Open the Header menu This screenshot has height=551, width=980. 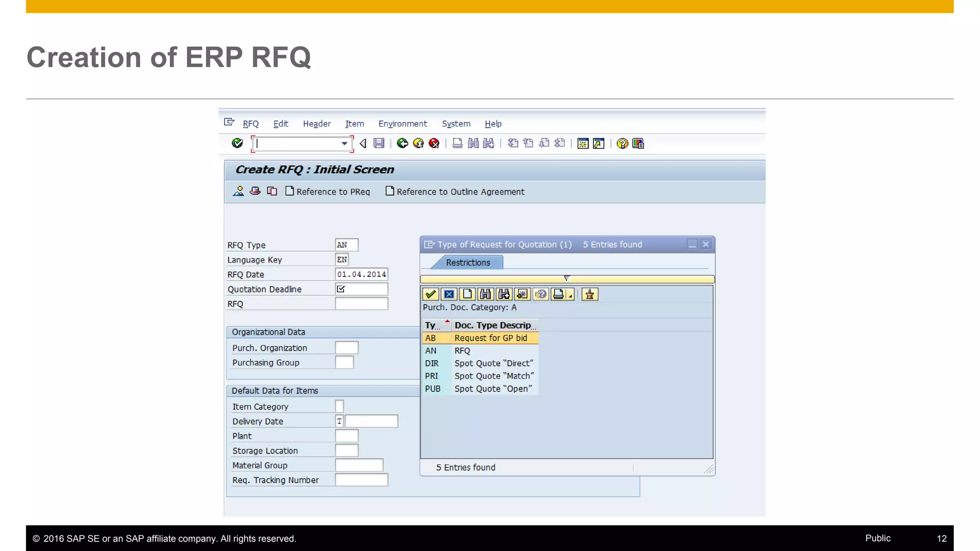317,124
